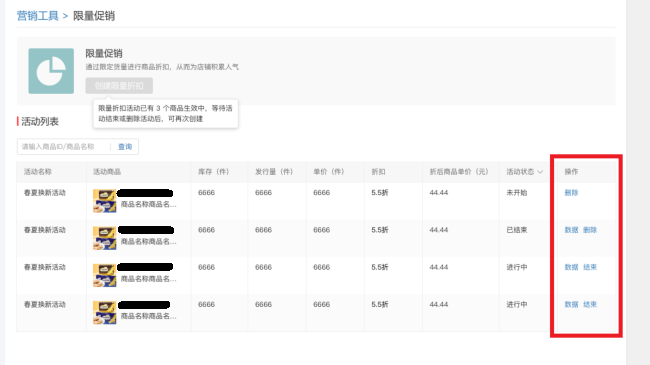Click the 已结束 status cell
The height and width of the screenshot is (365, 650).
(517, 230)
